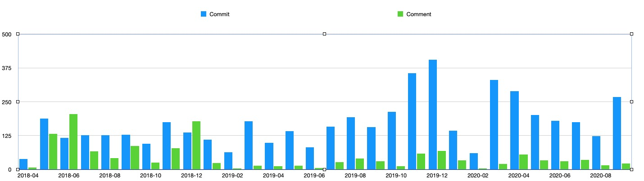
Task: Click the bottom-center chart resize handle
Action: point(324,169)
